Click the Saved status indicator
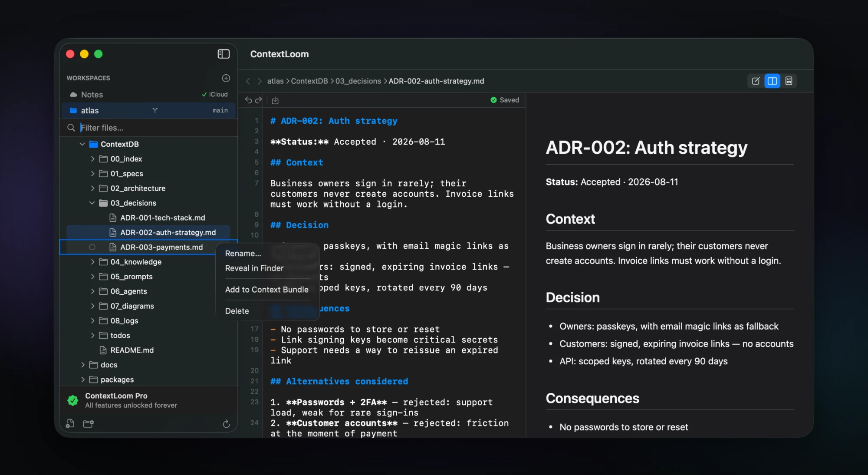Viewport: 868px width, 475px height. (504, 100)
